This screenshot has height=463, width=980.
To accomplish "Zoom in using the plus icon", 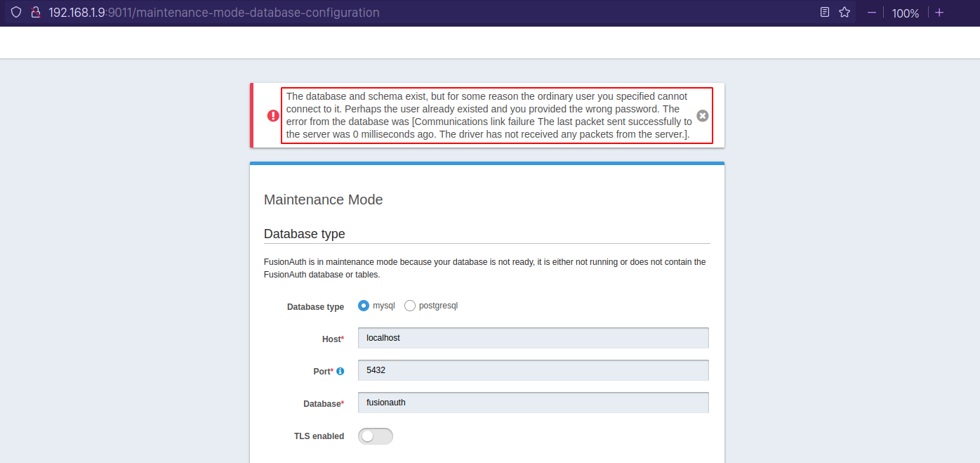I will coord(939,13).
